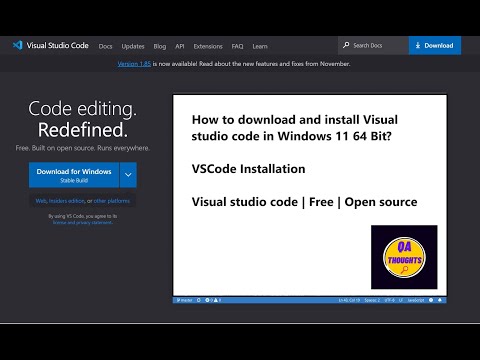
Task: Go to the Blog nav link
Action: click(160, 46)
